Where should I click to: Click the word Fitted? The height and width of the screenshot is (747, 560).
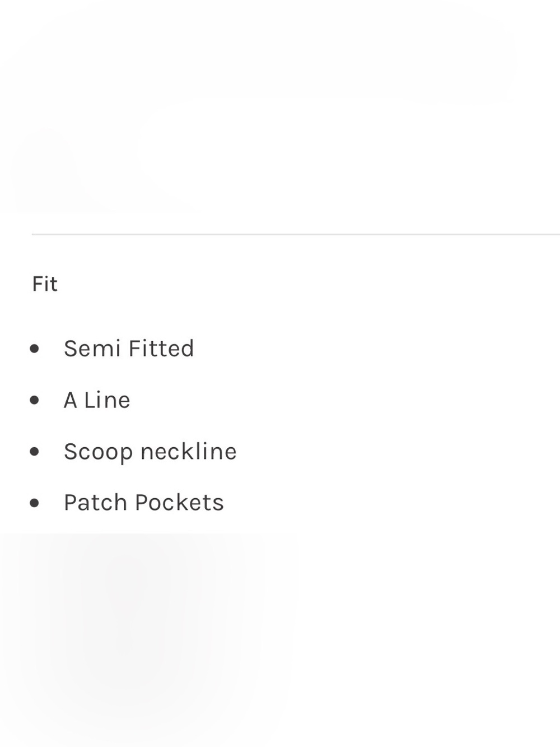coord(161,349)
